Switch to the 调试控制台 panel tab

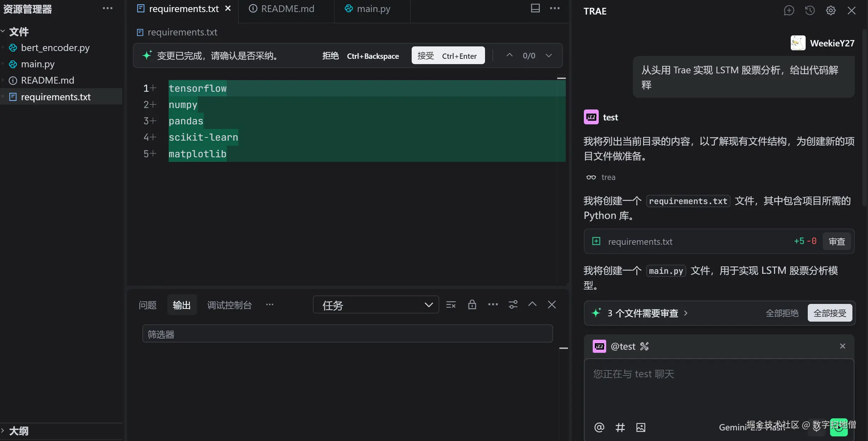(x=229, y=305)
